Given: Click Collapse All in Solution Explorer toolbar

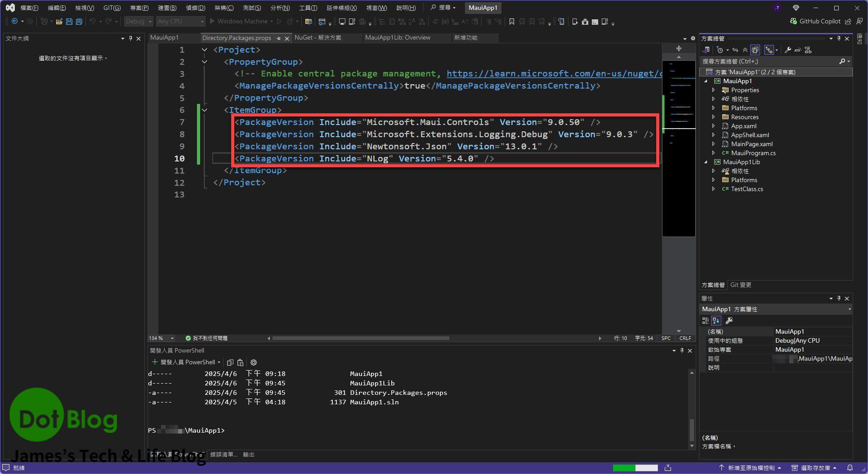Looking at the screenshot, I should tap(745, 50).
